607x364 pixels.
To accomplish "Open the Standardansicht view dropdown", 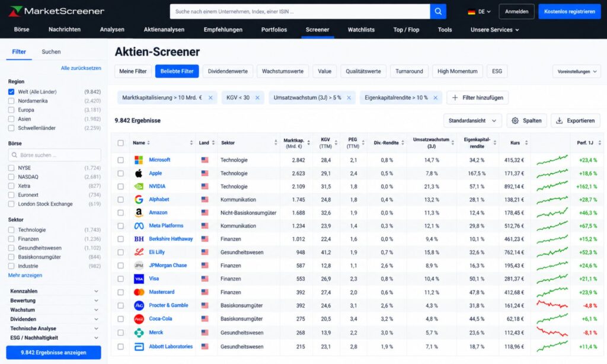I will [472, 121].
